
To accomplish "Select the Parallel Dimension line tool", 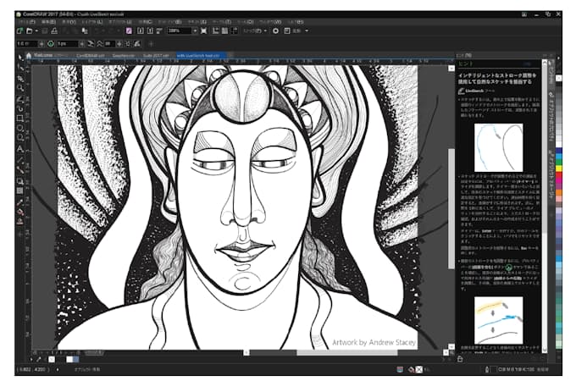I will pyautogui.click(x=20, y=160).
